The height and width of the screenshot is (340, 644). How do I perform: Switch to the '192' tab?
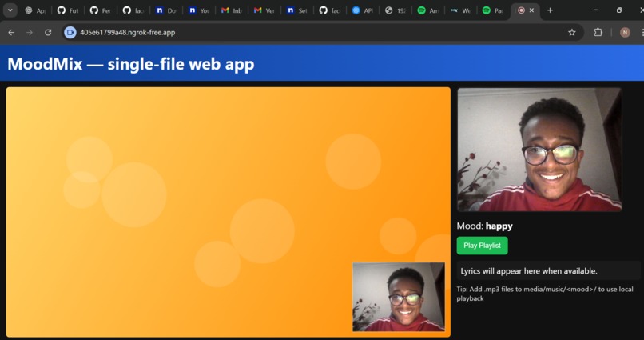point(395,10)
